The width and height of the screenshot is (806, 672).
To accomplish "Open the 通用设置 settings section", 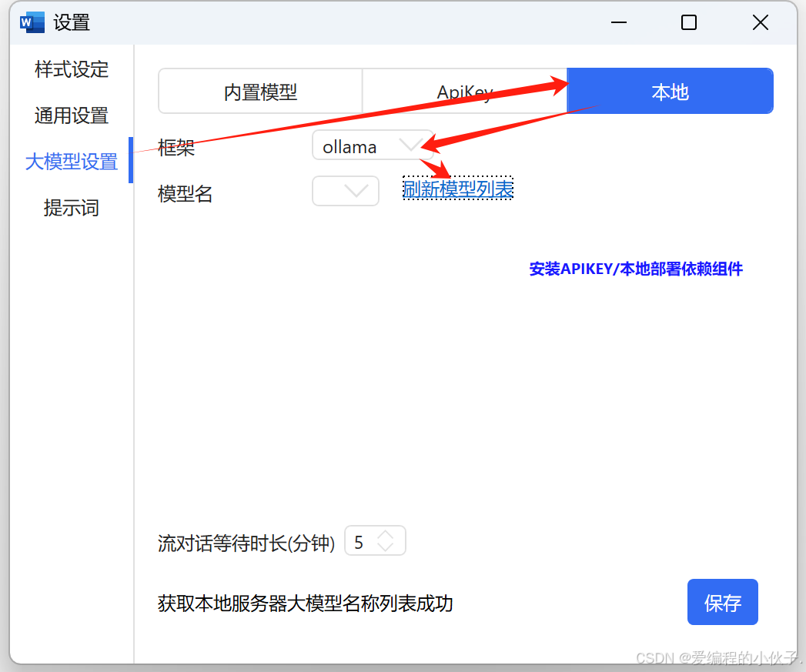I will (69, 115).
